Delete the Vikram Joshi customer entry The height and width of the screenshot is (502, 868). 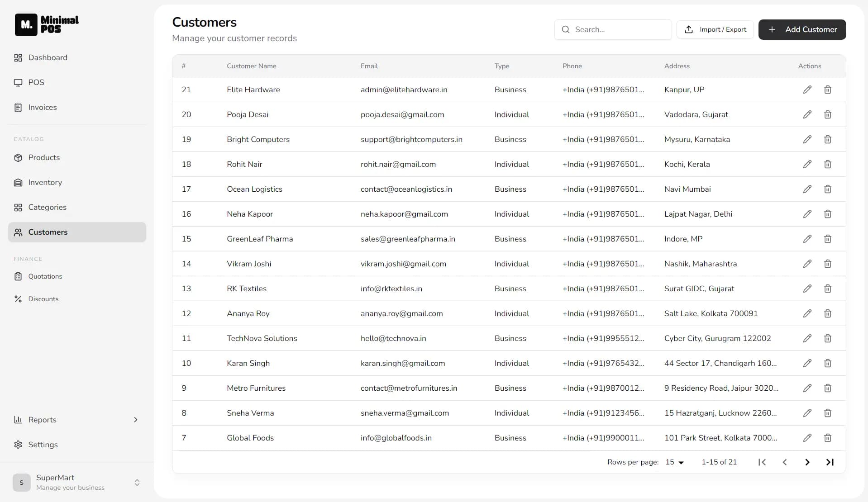point(827,264)
